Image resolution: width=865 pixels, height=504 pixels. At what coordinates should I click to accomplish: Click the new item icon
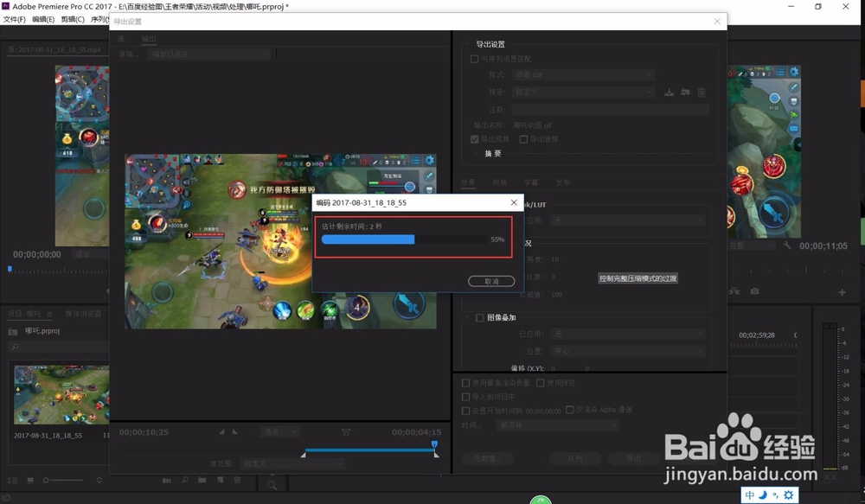(x=220, y=481)
